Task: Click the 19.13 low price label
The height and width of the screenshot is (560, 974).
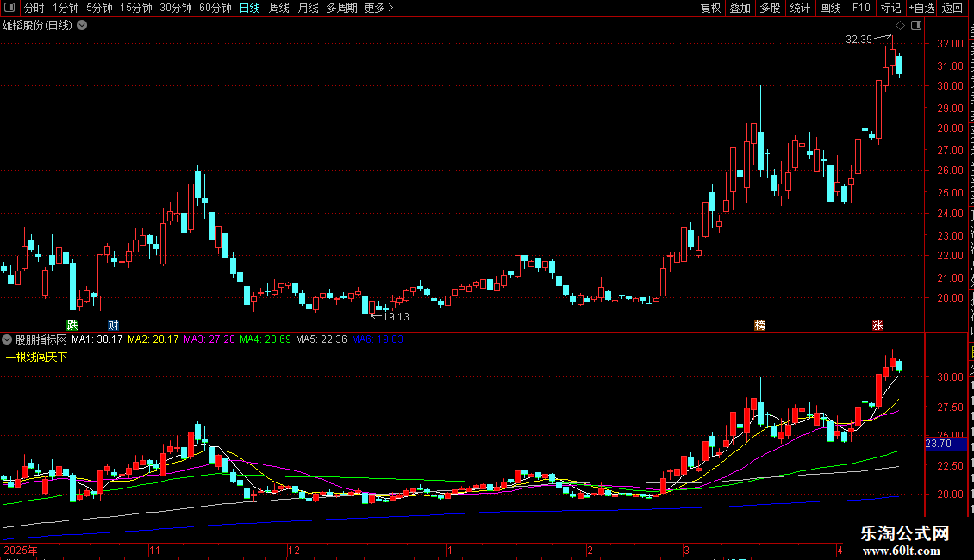Action: [x=396, y=317]
